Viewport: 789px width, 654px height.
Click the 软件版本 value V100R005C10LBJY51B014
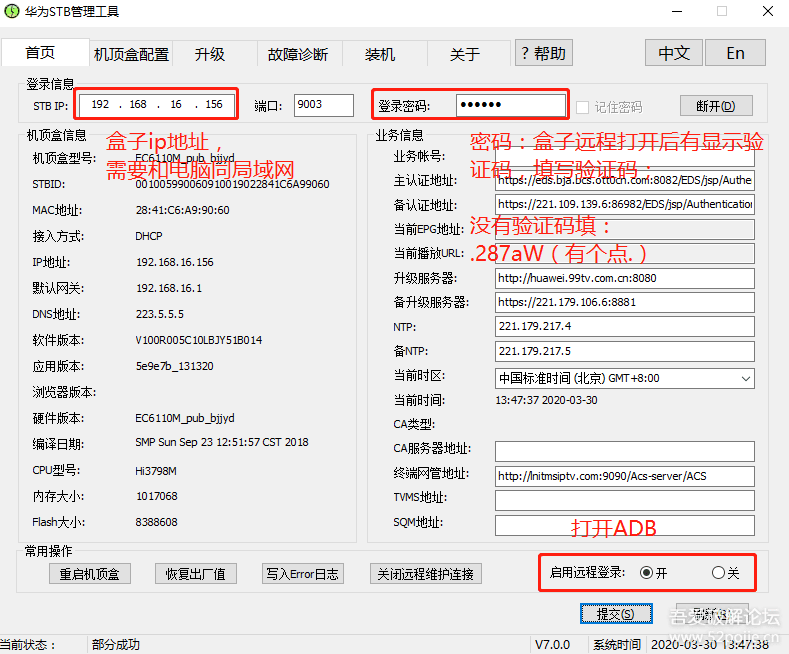click(x=199, y=341)
